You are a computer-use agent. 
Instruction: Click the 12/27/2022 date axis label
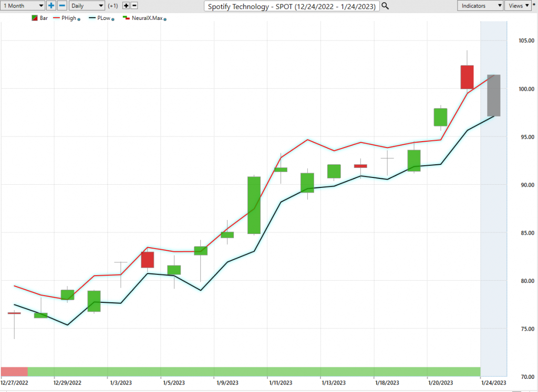point(14,383)
